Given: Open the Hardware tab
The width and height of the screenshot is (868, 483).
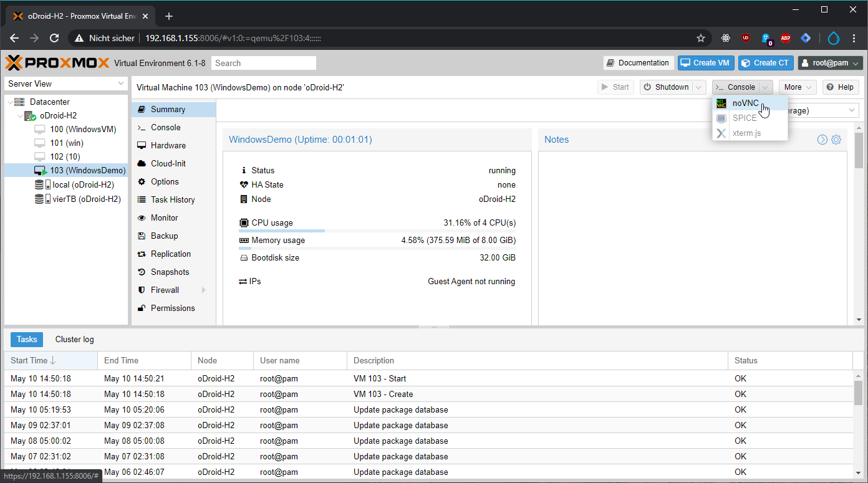Looking at the screenshot, I should [x=173, y=145].
